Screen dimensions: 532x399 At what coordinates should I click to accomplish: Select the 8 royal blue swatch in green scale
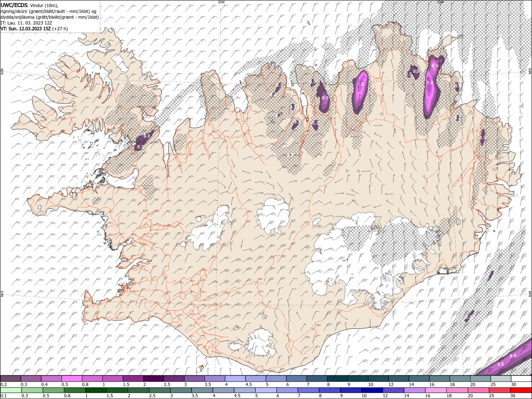pyautogui.click(x=330, y=390)
